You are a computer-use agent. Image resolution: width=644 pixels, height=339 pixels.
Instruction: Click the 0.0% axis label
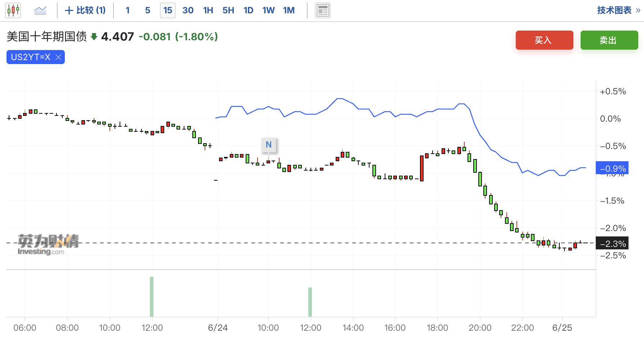point(611,119)
